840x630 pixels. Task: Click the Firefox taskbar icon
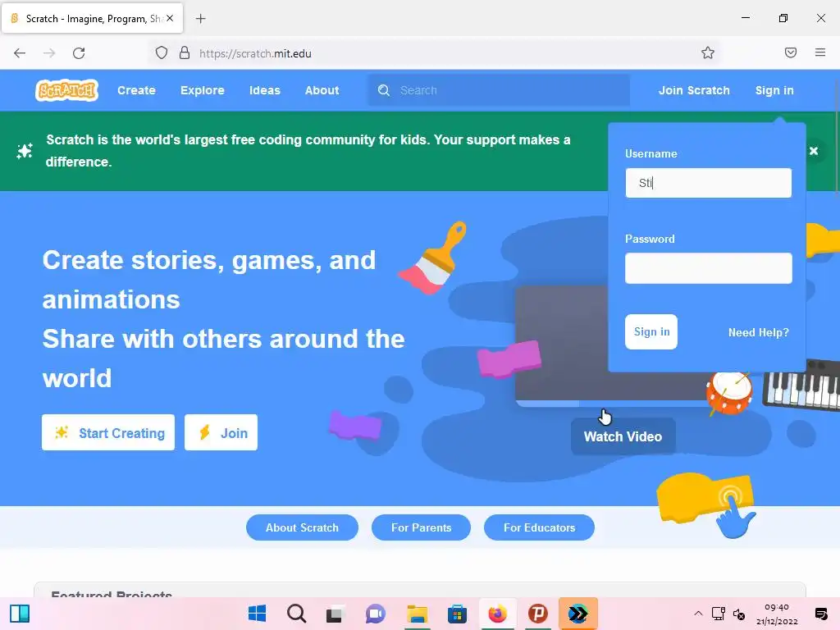click(x=498, y=614)
